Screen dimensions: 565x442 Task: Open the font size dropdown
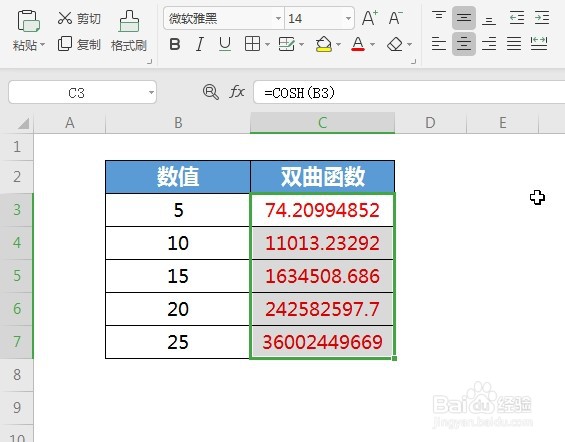pyautogui.click(x=348, y=18)
